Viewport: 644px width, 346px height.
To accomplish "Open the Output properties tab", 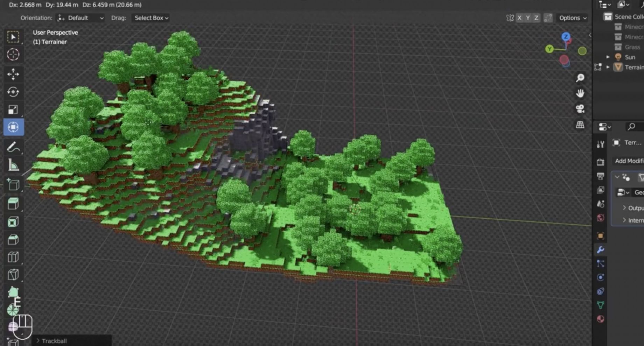I will coord(601,176).
